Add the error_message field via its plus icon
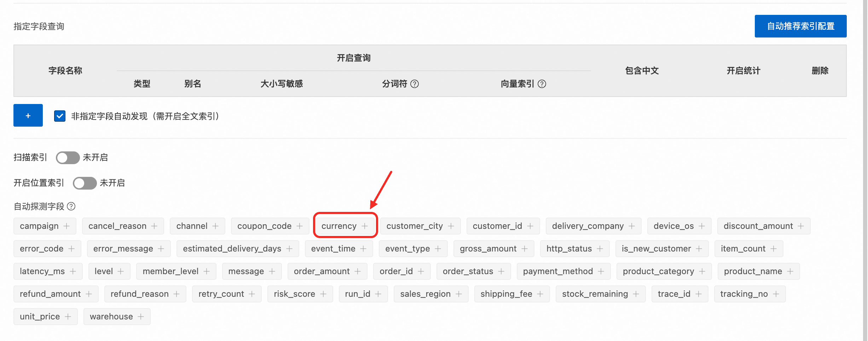This screenshot has height=341, width=868. [161, 249]
